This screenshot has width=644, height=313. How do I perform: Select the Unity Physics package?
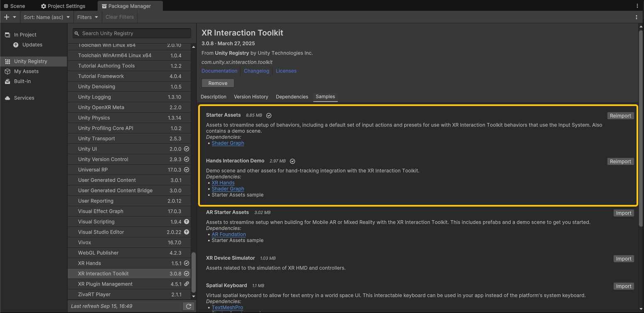point(130,118)
